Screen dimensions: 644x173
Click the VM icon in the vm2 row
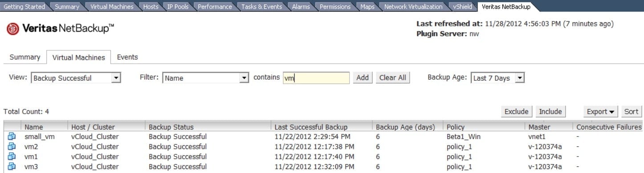pyautogui.click(x=12, y=147)
